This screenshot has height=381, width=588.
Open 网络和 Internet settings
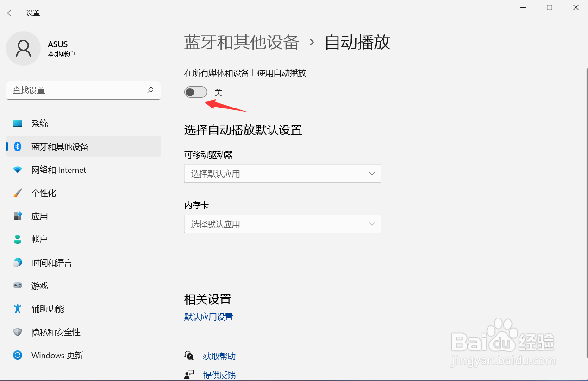point(59,170)
